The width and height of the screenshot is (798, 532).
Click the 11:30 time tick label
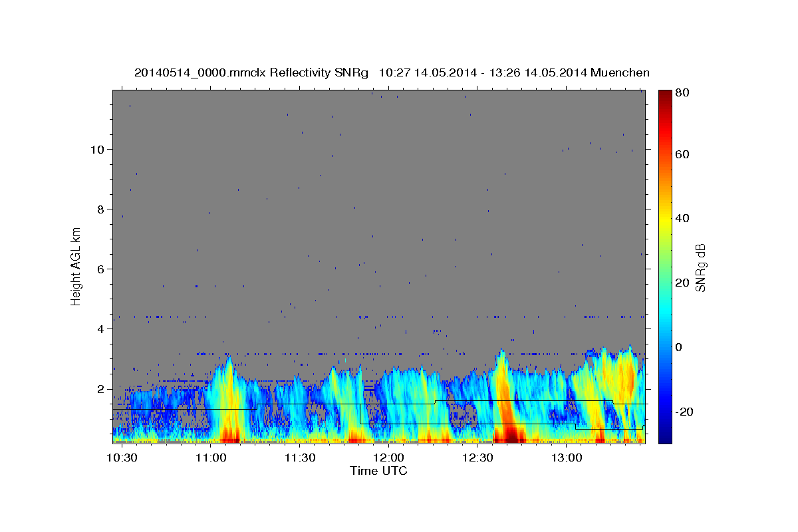click(x=300, y=458)
